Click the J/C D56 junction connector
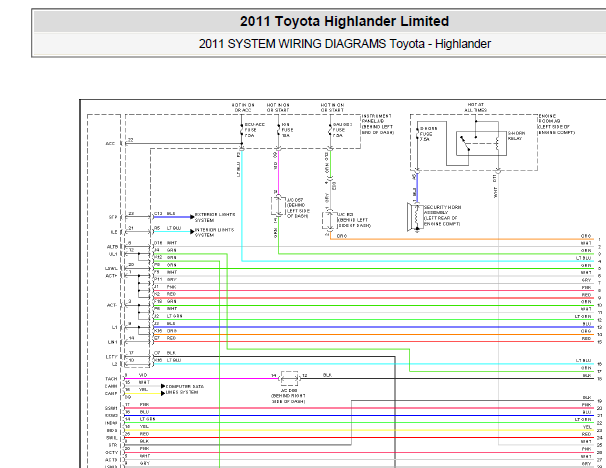 [x=290, y=378]
